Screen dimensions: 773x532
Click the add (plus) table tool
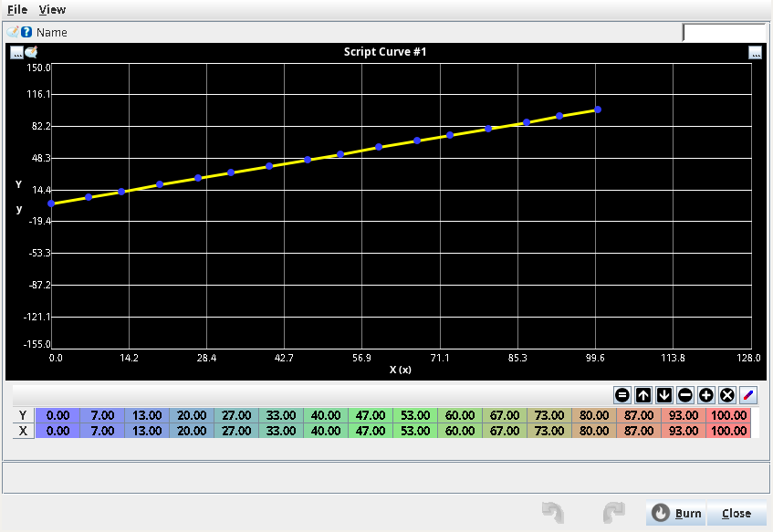[x=706, y=395]
